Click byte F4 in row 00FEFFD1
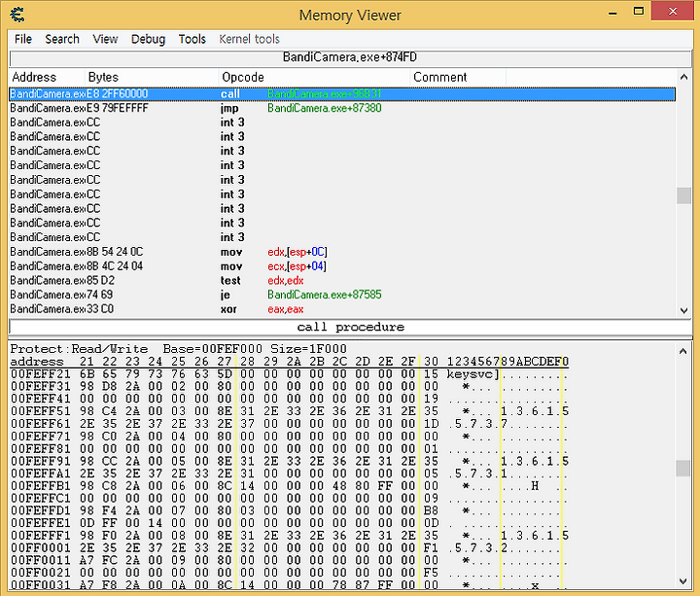 pos(110,510)
